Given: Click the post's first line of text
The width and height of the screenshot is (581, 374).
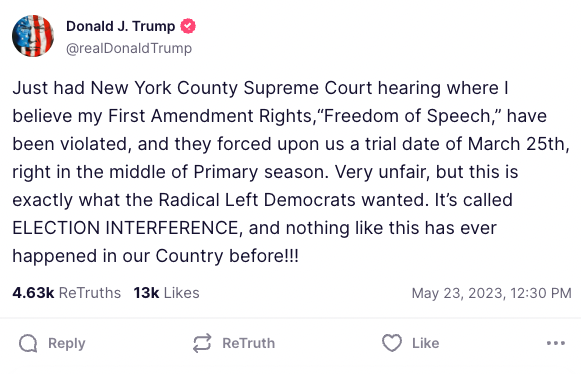Looking at the screenshot, I should (x=260, y=88).
